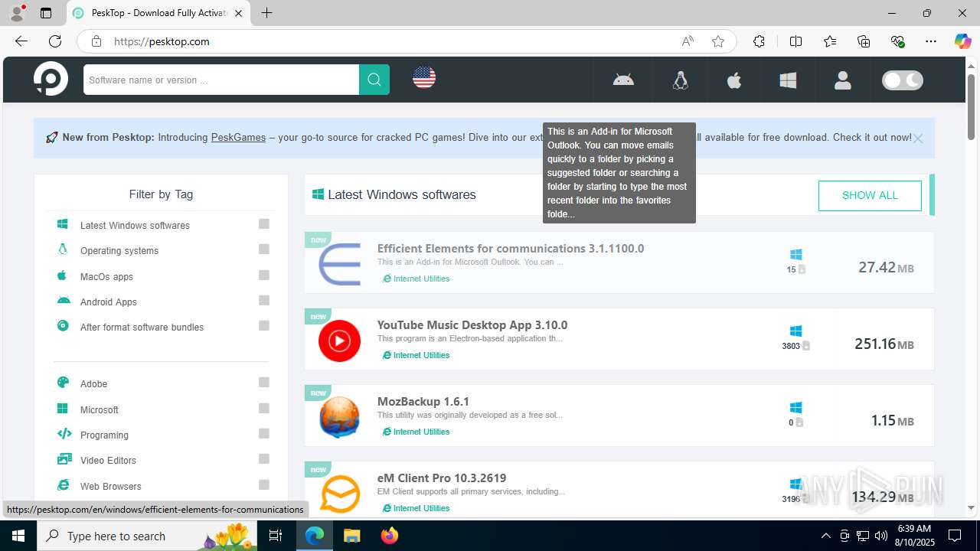Open the Android platform icon in header

click(623, 80)
